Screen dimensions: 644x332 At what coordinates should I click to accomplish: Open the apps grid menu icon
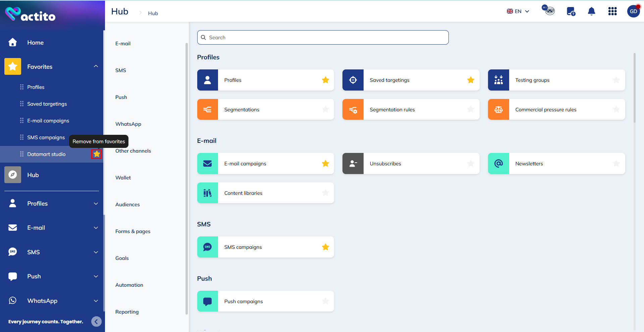point(612,11)
